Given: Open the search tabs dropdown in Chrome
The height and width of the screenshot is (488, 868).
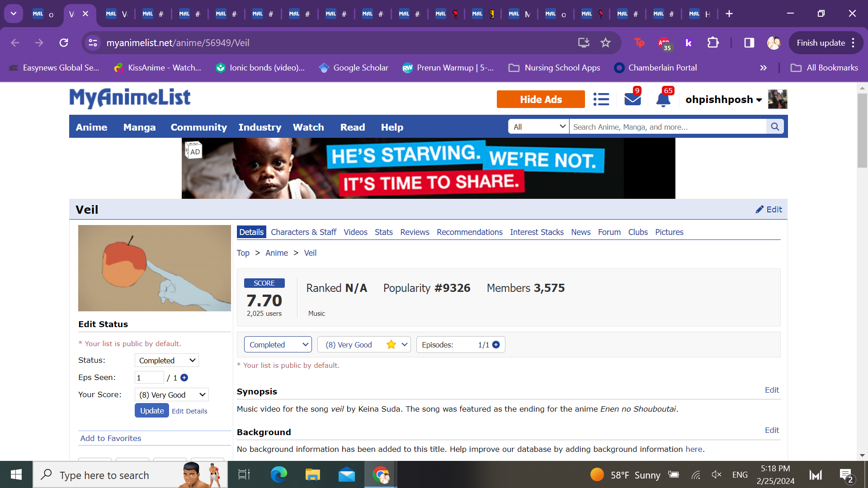Looking at the screenshot, I should [14, 14].
